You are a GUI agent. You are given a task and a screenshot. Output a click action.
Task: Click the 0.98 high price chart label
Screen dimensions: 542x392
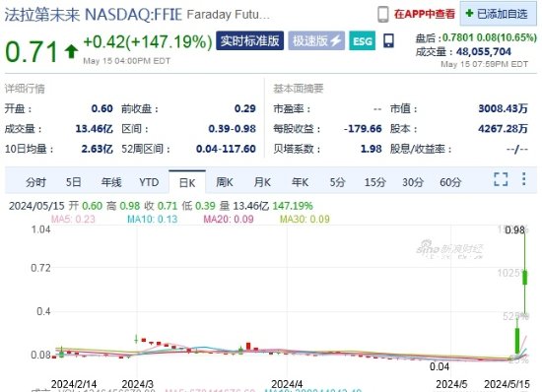[514, 229]
